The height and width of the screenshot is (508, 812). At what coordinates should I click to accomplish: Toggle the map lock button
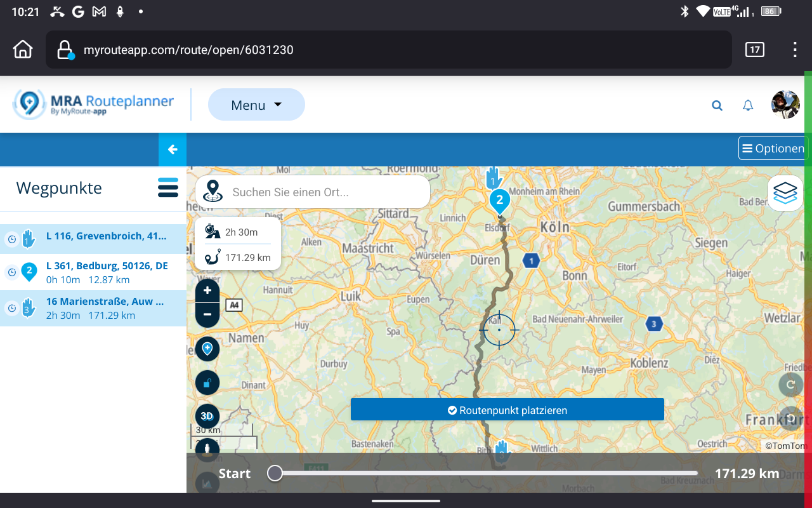pos(207,383)
